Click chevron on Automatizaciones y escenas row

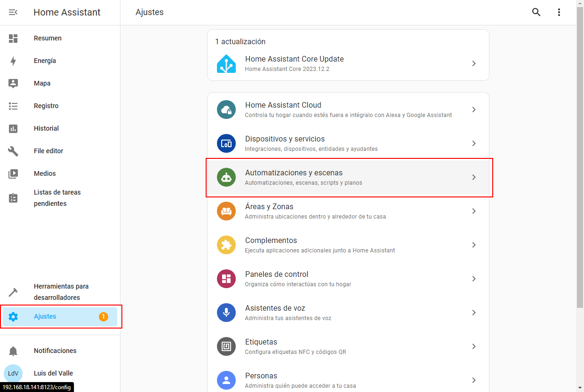point(474,177)
